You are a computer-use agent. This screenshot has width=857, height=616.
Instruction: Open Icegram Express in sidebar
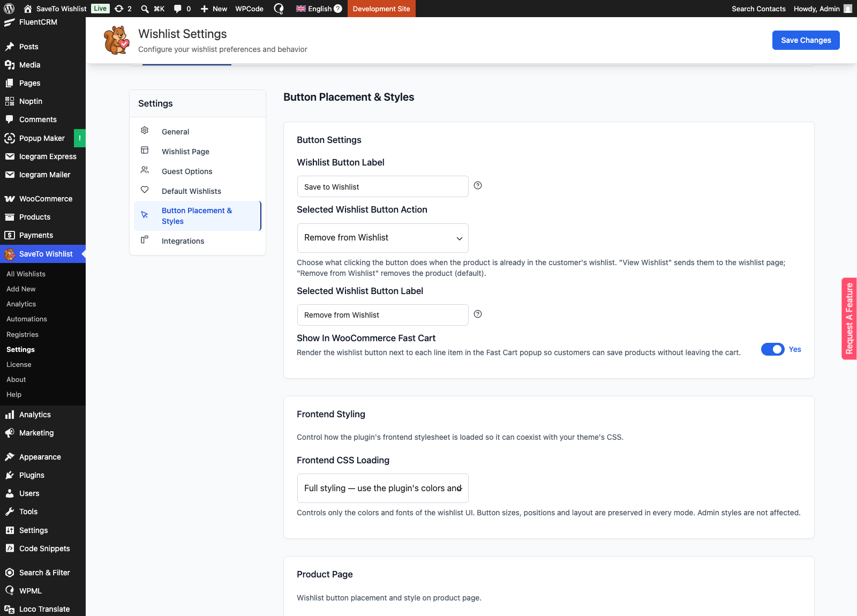(x=43, y=156)
